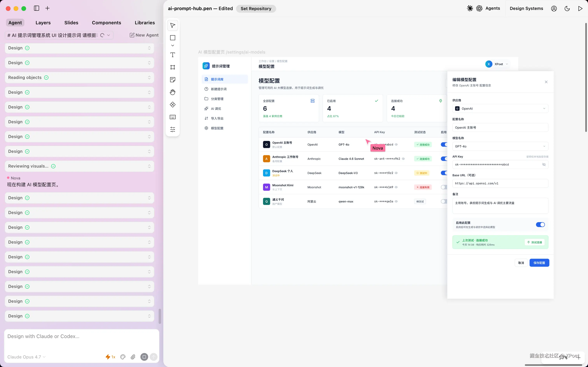Select the Text tool

[x=173, y=55]
